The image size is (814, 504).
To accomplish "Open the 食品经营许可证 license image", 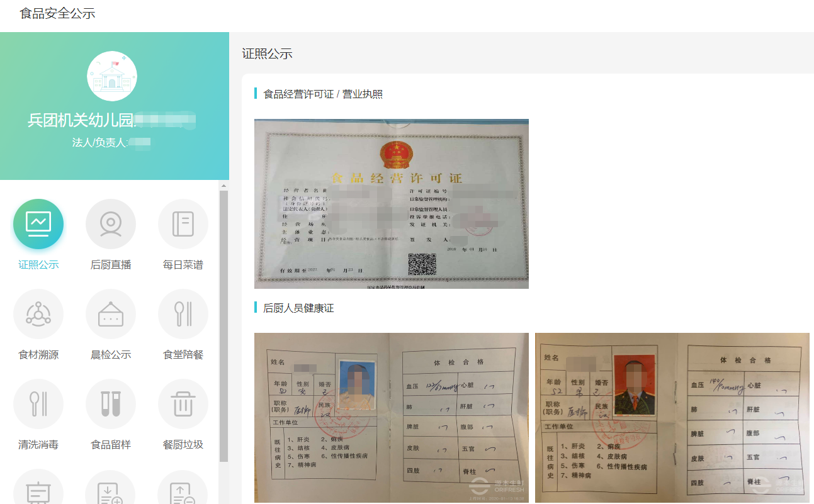I will click(x=391, y=203).
